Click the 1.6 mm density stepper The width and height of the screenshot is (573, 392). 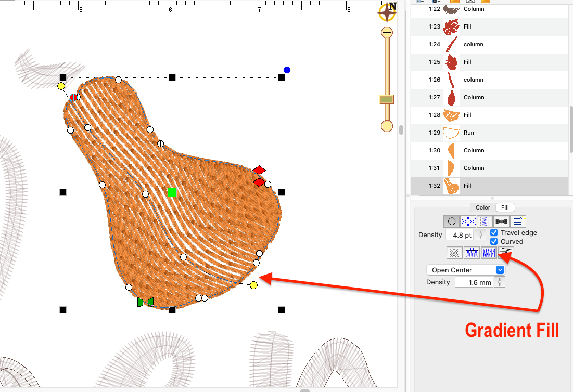click(500, 282)
